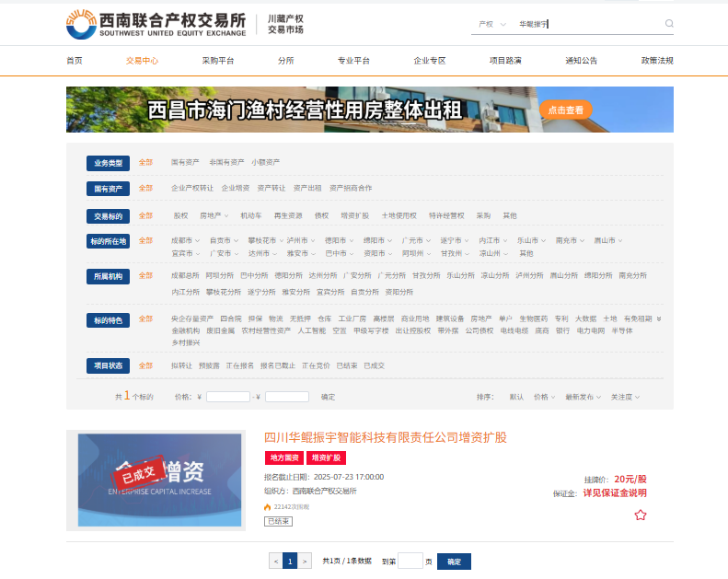This screenshot has height=579, width=728.
Task: Focus the page number jump input
Action: point(410,561)
